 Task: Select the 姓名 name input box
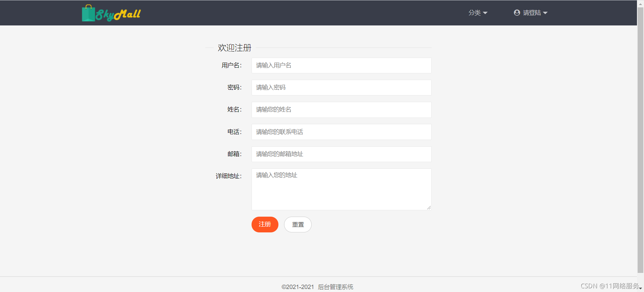(341, 110)
